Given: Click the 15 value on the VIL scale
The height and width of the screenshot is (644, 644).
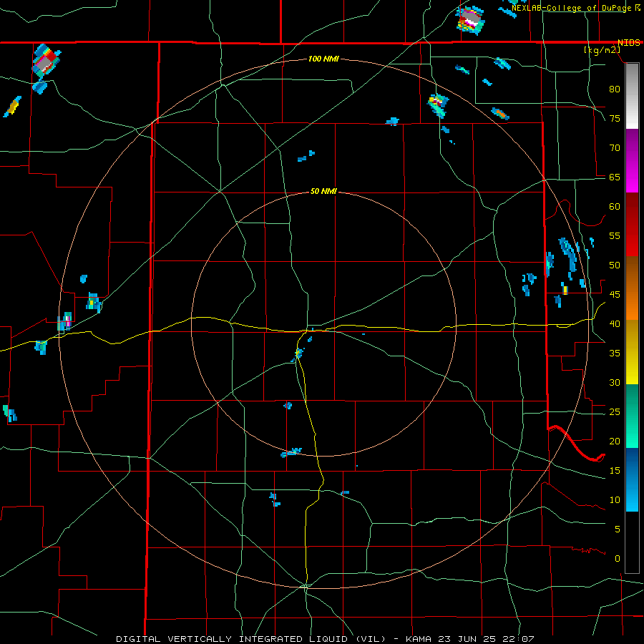Looking at the screenshot, I should [x=615, y=470].
